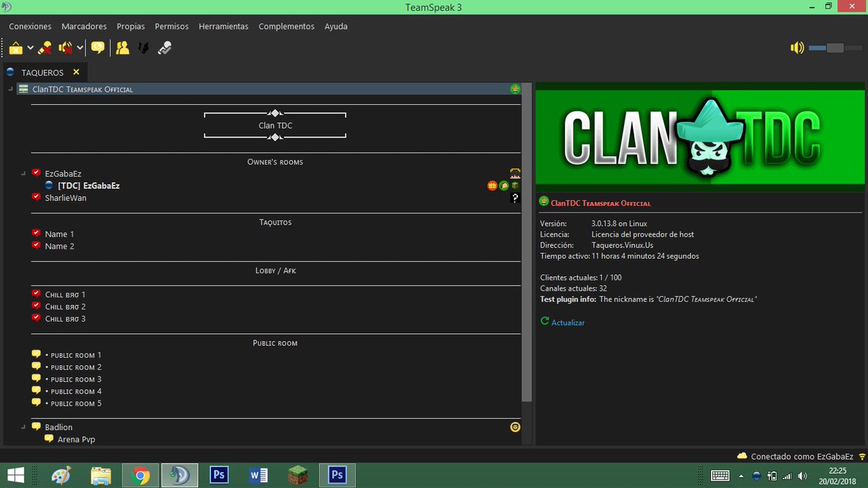Click the Minecraft grass block badge

tap(515, 186)
